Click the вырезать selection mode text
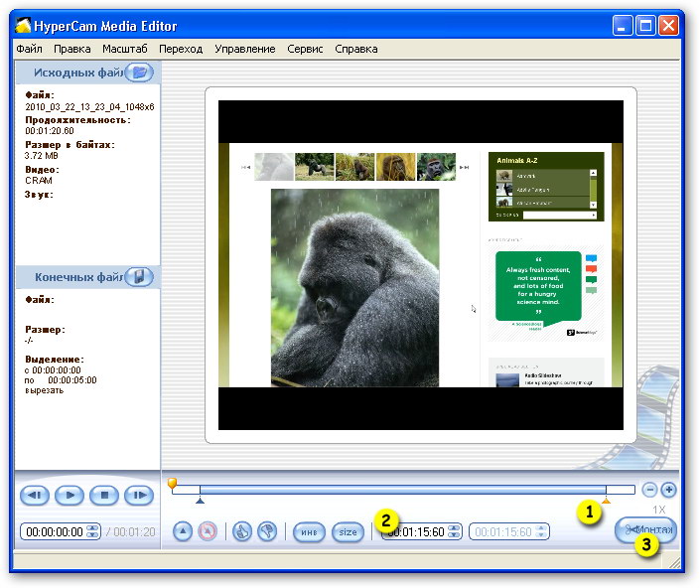This screenshot has height=588, width=700. (45, 390)
